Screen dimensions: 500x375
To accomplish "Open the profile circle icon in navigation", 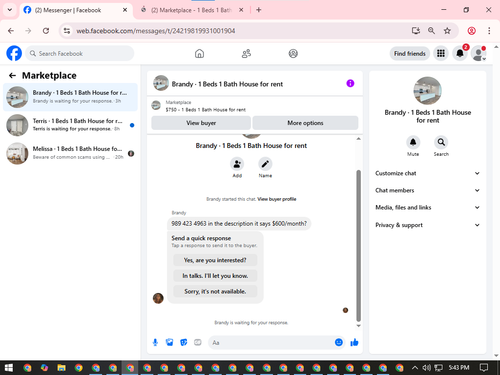I will click(293, 53).
